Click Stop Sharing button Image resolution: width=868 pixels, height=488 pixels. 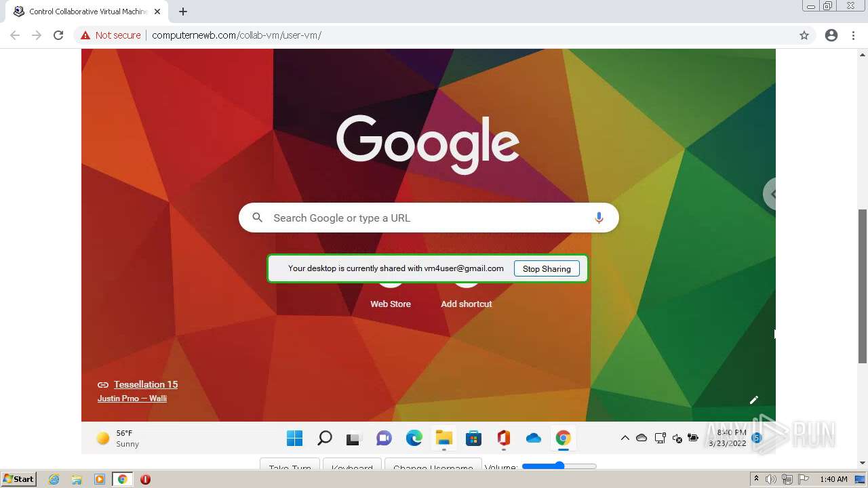(547, 268)
